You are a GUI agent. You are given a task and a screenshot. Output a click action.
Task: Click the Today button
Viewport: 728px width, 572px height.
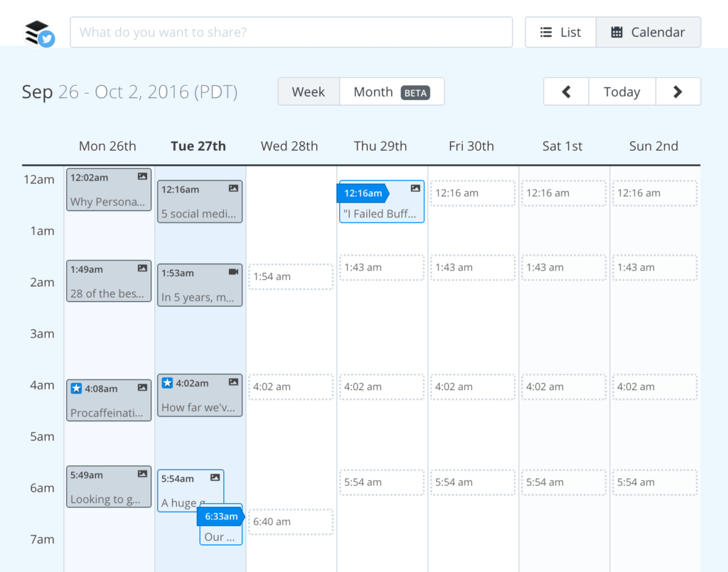621,92
